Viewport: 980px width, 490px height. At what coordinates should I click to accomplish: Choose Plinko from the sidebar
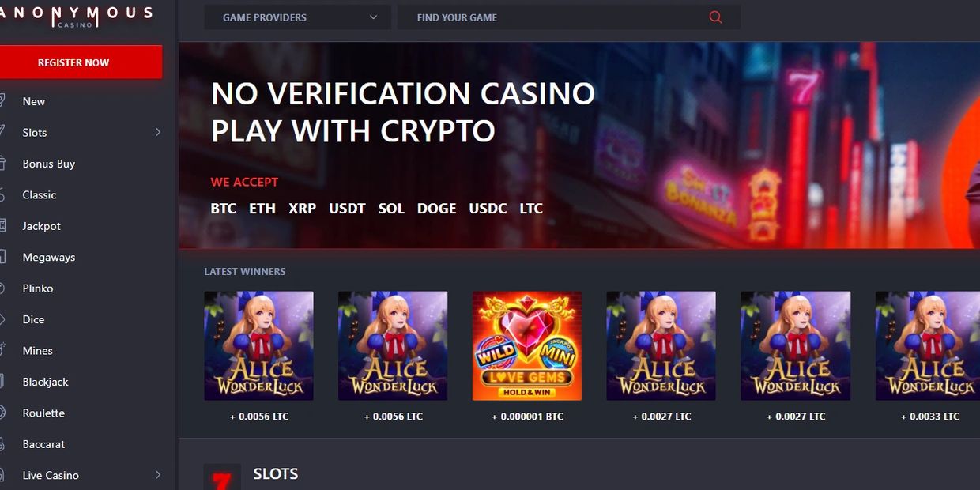pyautogui.click(x=38, y=288)
